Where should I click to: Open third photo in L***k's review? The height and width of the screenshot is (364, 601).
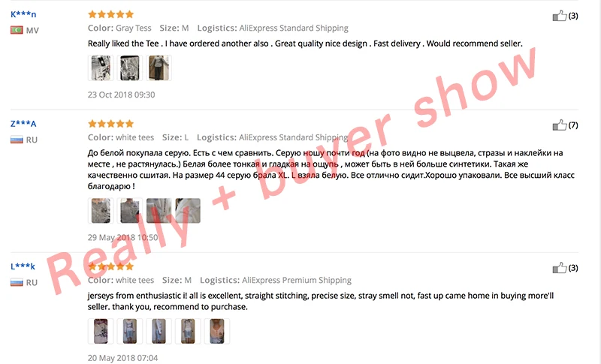[159, 331]
